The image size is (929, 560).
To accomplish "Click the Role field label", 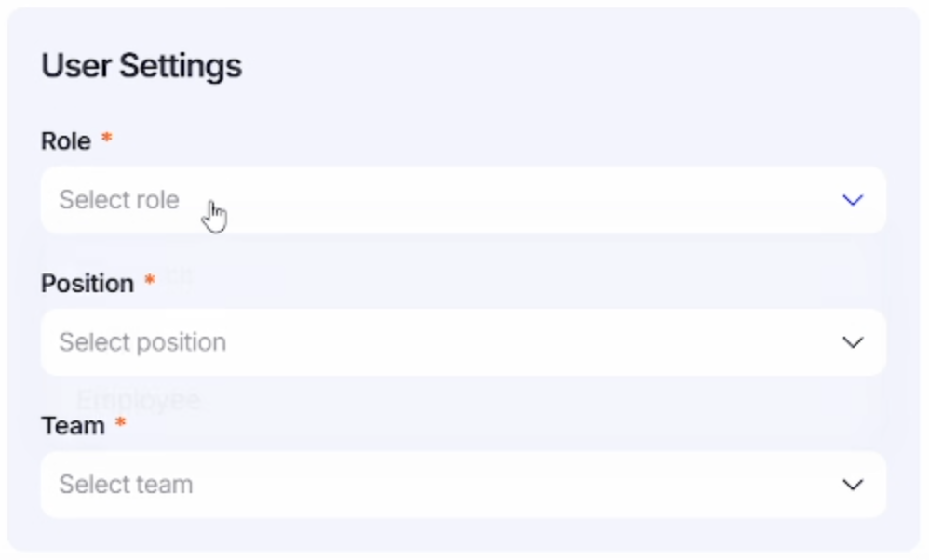I will pyautogui.click(x=66, y=141).
